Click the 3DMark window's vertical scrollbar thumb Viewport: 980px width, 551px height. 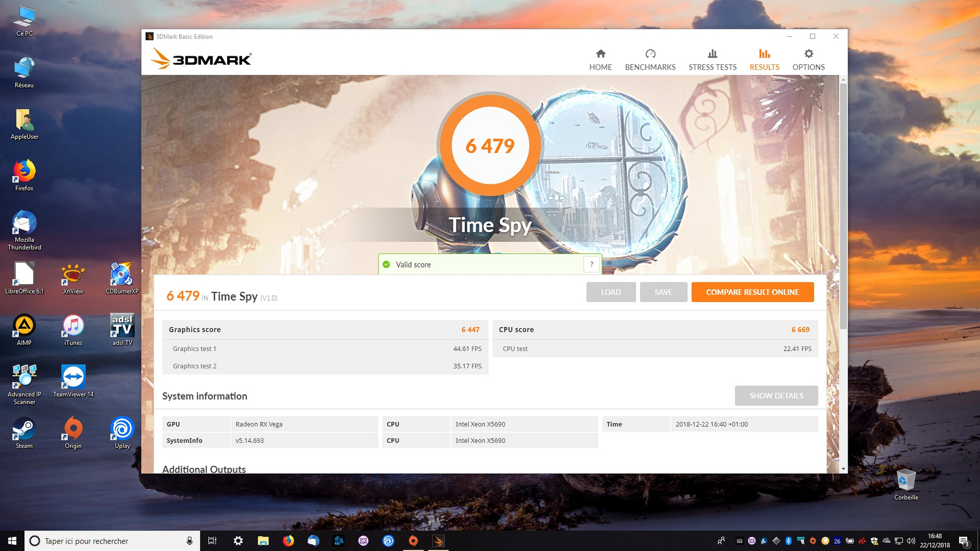click(x=843, y=205)
